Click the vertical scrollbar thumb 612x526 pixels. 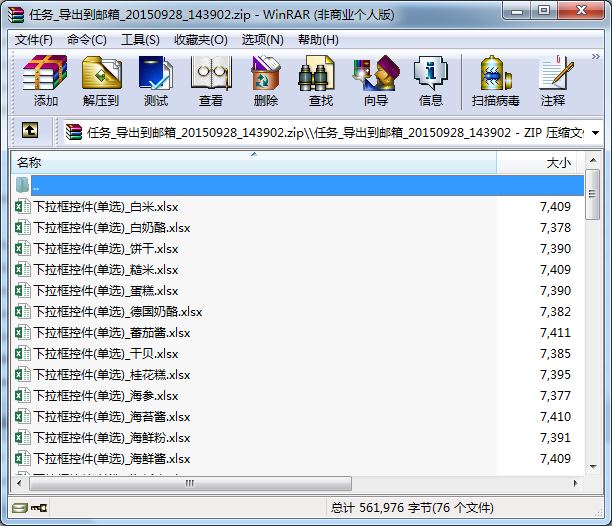593,194
